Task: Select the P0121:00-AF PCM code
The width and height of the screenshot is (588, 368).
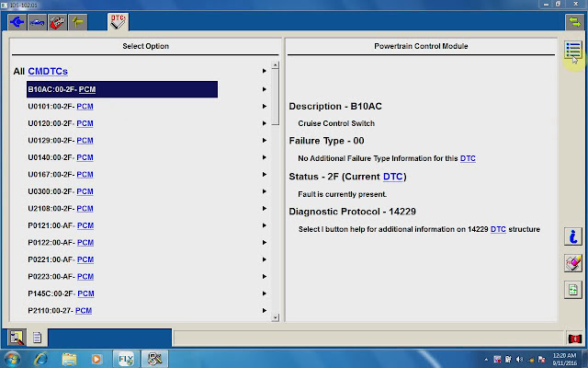Action: (x=61, y=225)
